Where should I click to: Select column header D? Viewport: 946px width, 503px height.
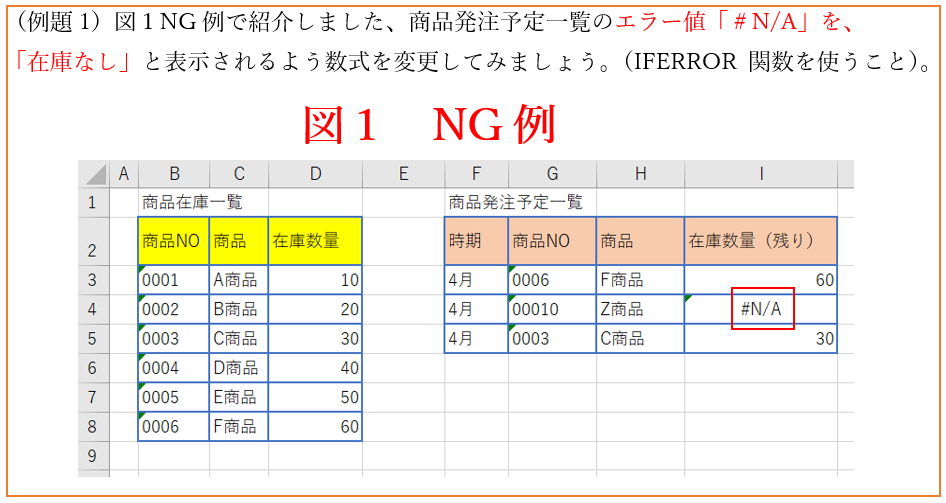click(x=315, y=174)
